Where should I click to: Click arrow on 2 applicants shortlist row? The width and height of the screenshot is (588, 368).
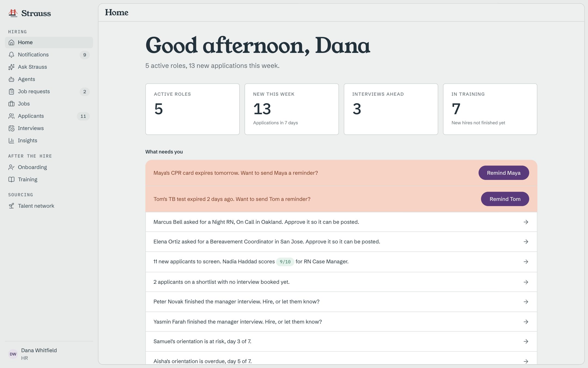coord(526,282)
